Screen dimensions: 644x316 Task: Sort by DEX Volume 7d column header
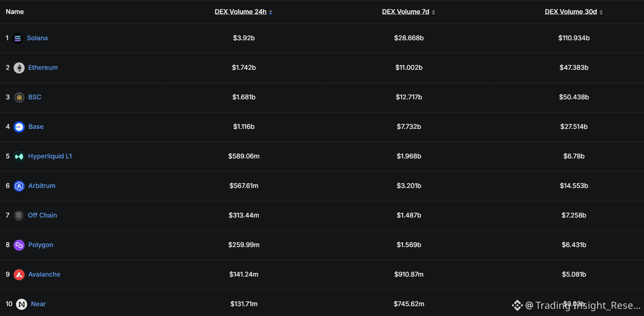406,12
